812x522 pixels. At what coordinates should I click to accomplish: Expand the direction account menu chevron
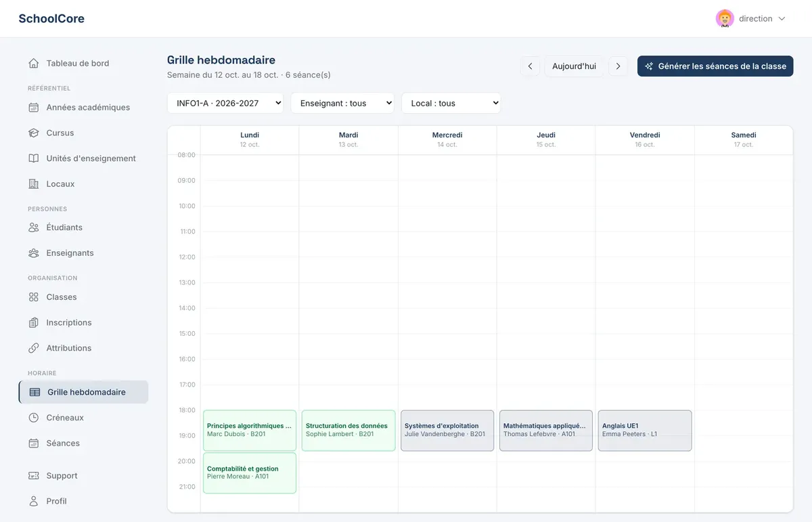(x=782, y=19)
